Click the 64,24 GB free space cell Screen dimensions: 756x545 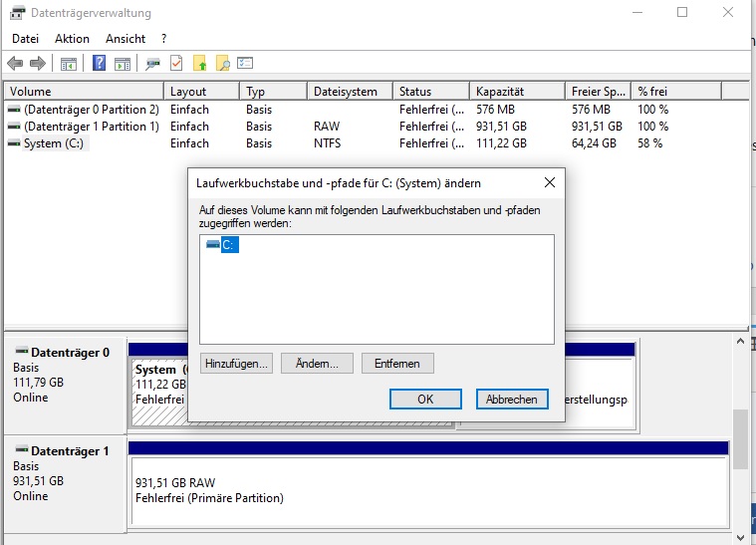(594, 143)
